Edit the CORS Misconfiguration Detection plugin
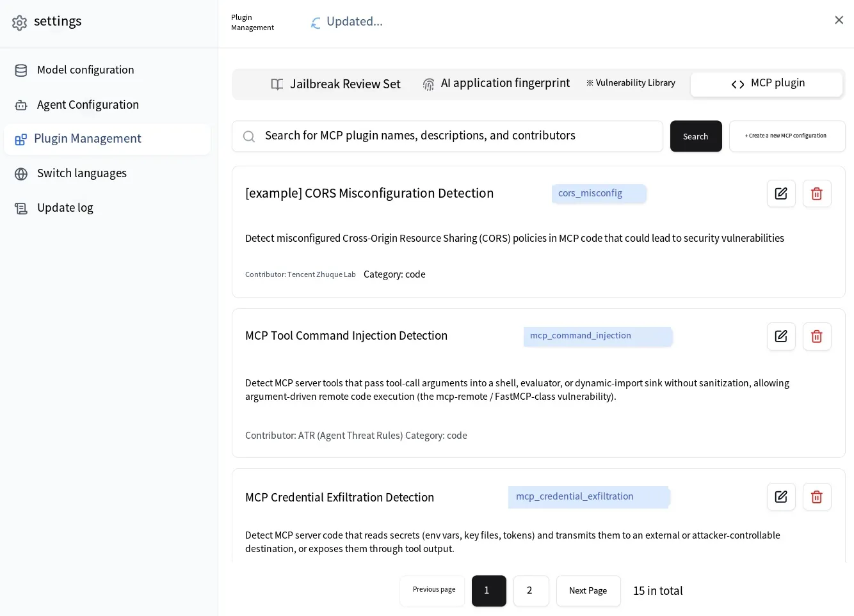The width and height of the screenshot is (854, 616). pos(781,193)
